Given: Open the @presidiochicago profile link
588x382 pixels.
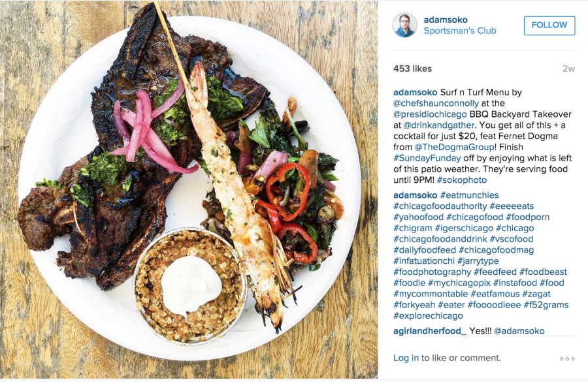Looking at the screenshot, I should 430,114.
